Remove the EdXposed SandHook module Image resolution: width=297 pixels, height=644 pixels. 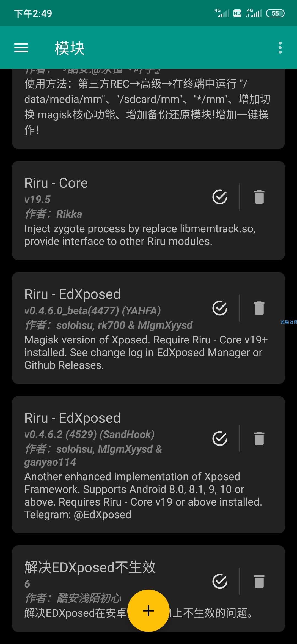[x=259, y=438]
